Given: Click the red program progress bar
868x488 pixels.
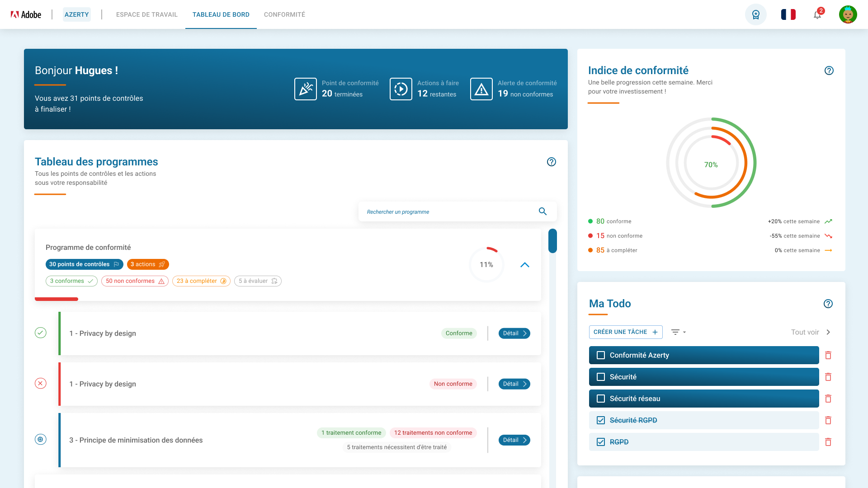Looking at the screenshot, I should [57, 299].
